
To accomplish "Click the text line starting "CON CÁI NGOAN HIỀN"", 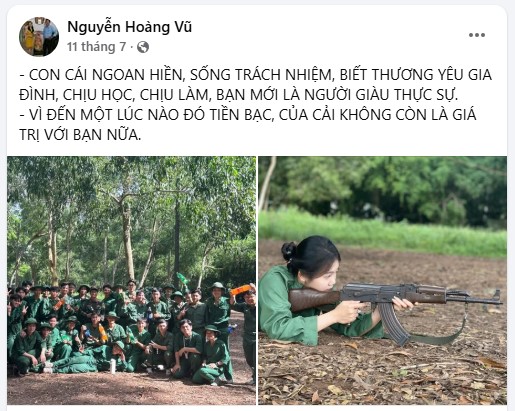I will pos(256,75).
